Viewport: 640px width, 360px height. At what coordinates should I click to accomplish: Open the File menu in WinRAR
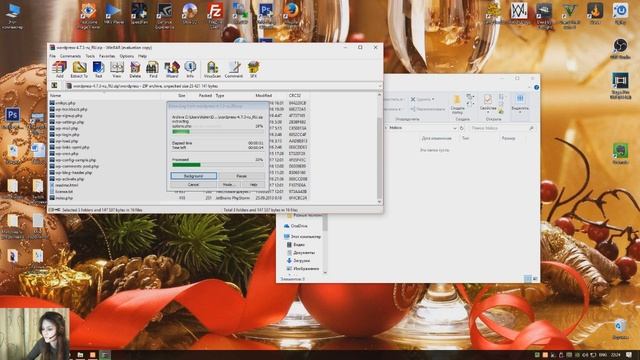pyautogui.click(x=53, y=56)
